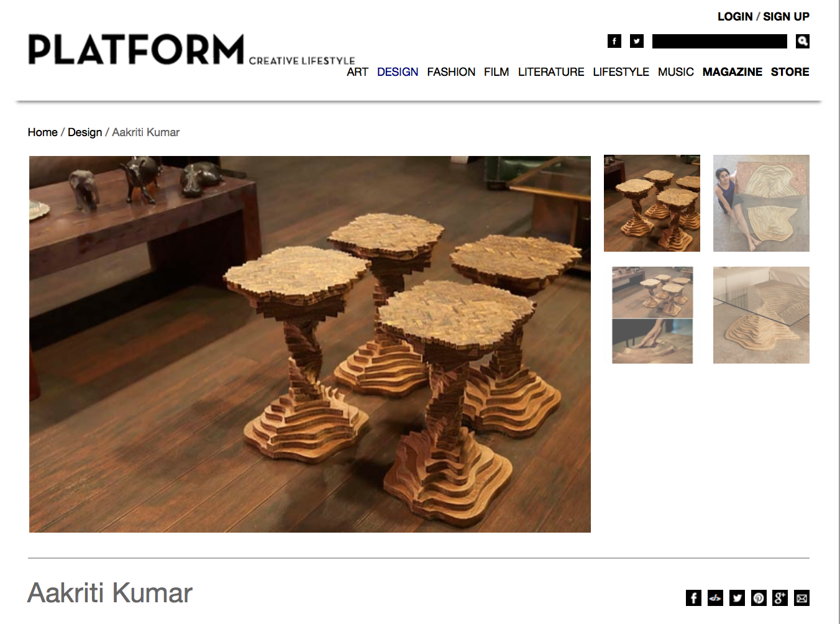Open the ART menu section
The height and width of the screenshot is (624, 840).
tap(357, 72)
